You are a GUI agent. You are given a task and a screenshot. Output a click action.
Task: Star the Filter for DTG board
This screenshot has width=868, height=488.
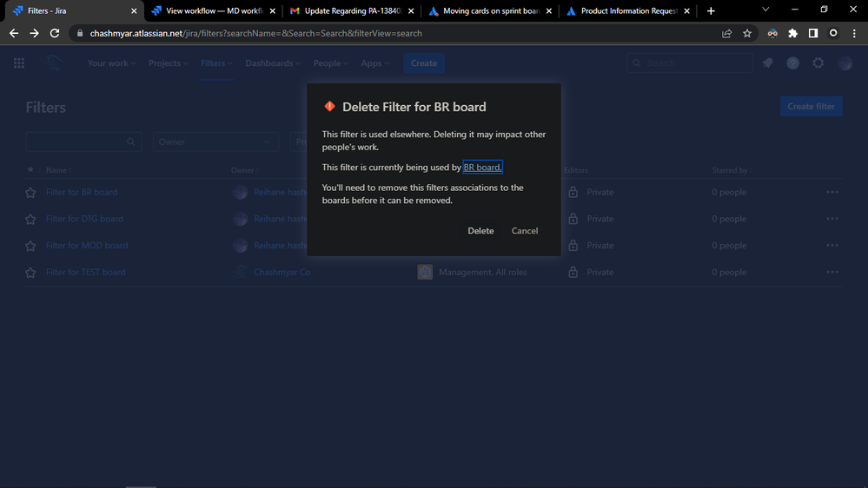30,219
